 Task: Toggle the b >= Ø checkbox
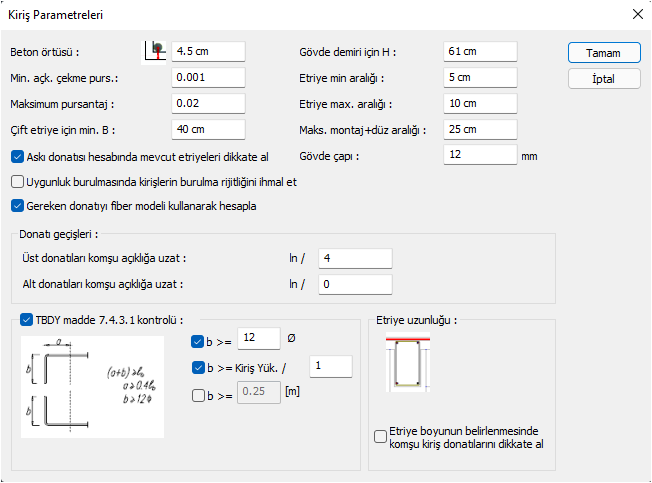(197, 340)
